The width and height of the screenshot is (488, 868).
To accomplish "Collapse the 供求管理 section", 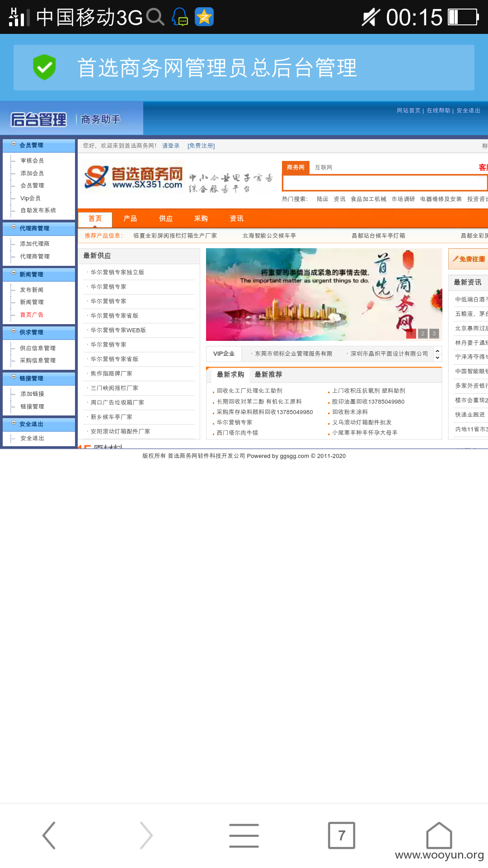I will point(14,331).
